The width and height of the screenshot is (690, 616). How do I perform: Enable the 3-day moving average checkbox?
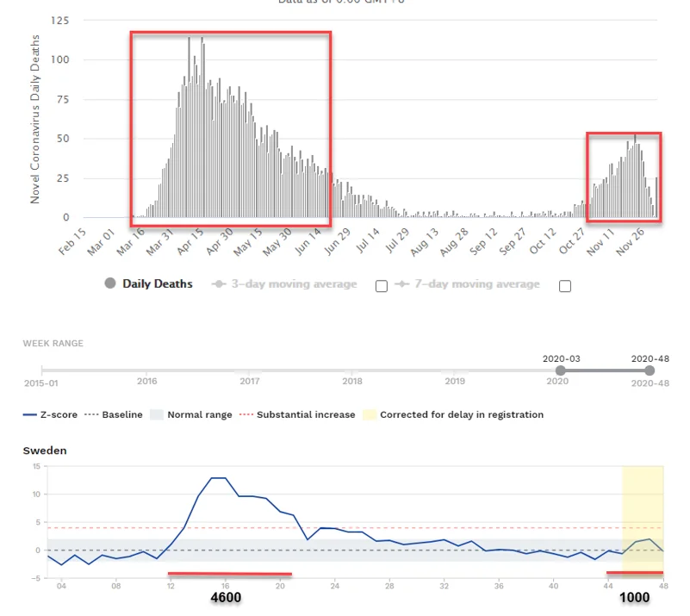(x=382, y=286)
